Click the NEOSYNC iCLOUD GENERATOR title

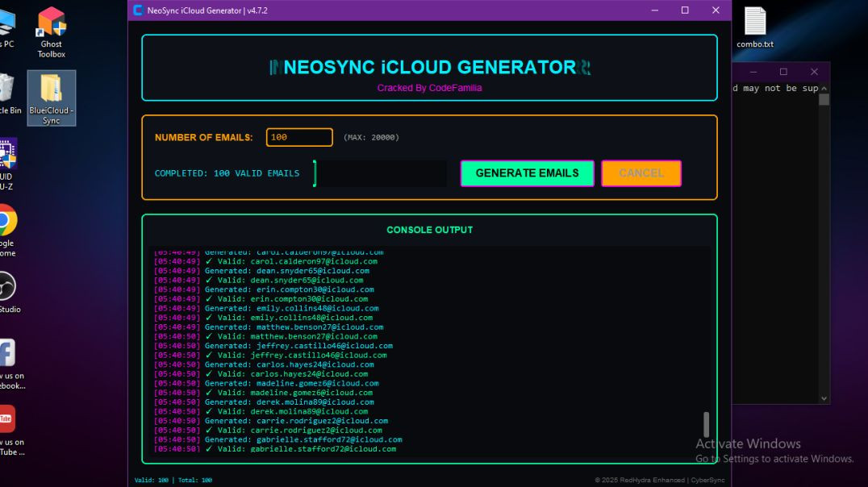pyautogui.click(x=430, y=67)
